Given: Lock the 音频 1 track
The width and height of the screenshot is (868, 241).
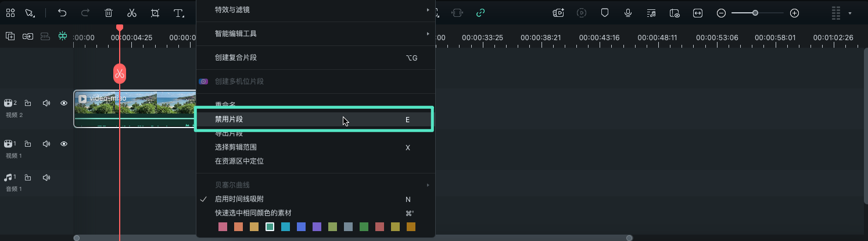Looking at the screenshot, I should tap(28, 177).
